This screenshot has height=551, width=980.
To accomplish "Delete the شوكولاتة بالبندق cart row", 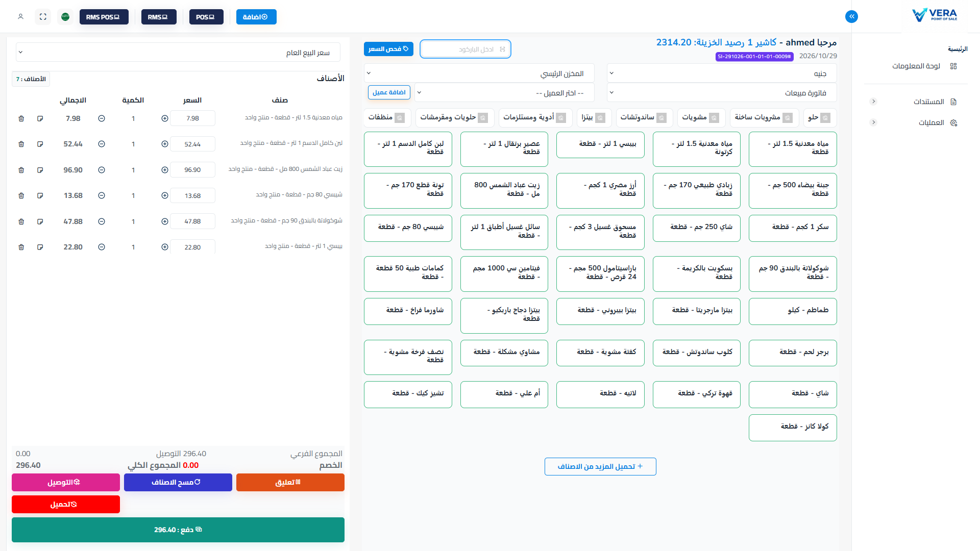I will point(21,221).
